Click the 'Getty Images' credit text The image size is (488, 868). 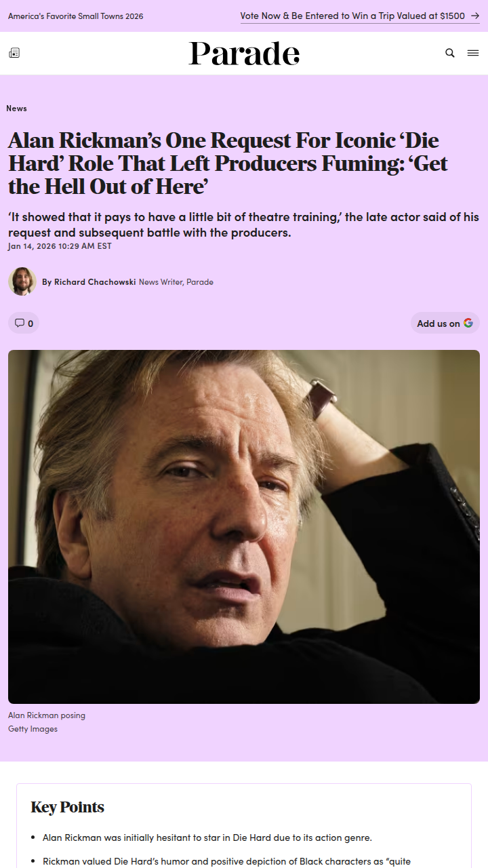pos(33,729)
